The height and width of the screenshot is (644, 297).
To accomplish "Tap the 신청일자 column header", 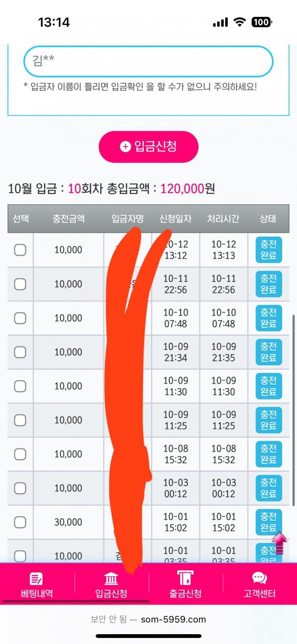I will (175, 219).
